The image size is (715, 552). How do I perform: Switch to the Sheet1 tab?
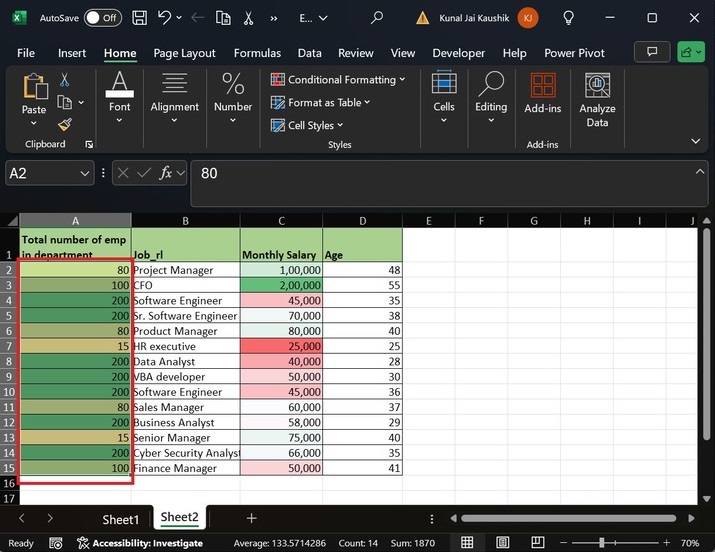[120, 519]
